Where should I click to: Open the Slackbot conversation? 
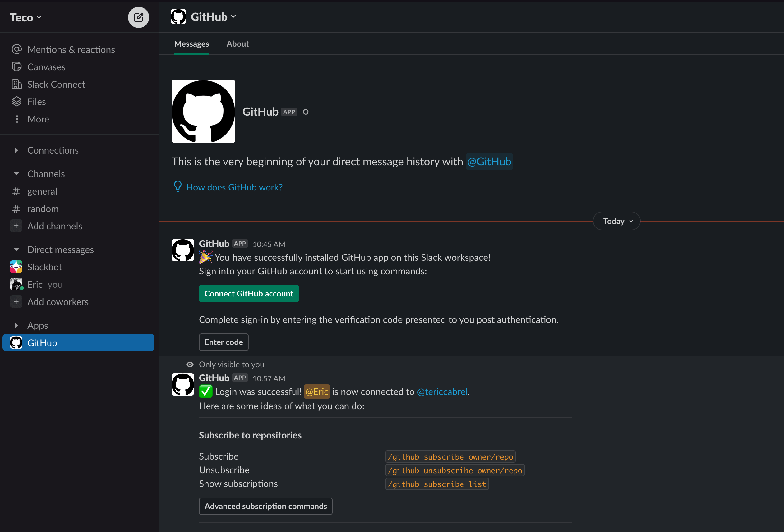(x=44, y=267)
